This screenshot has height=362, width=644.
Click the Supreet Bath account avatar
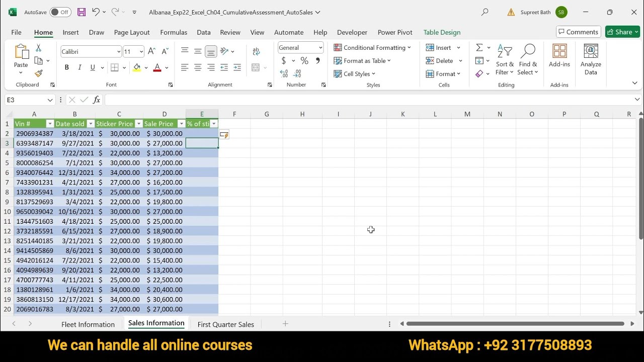(x=561, y=12)
